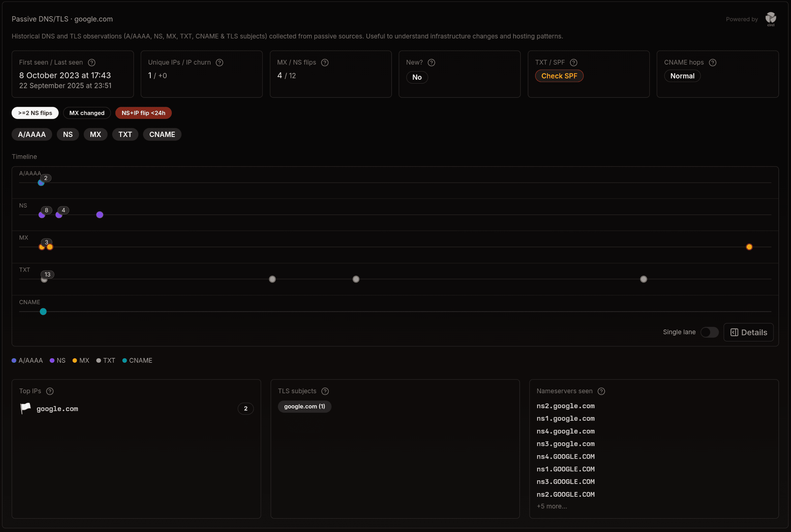The width and height of the screenshot is (791, 532).
Task: Open Top IPs help icon
Action: pyautogui.click(x=50, y=391)
